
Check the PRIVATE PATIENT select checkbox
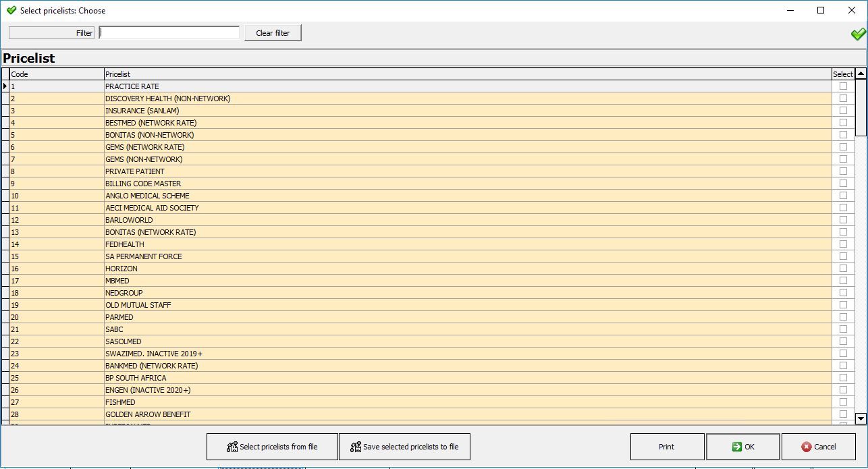pyautogui.click(x=843, y=171)
